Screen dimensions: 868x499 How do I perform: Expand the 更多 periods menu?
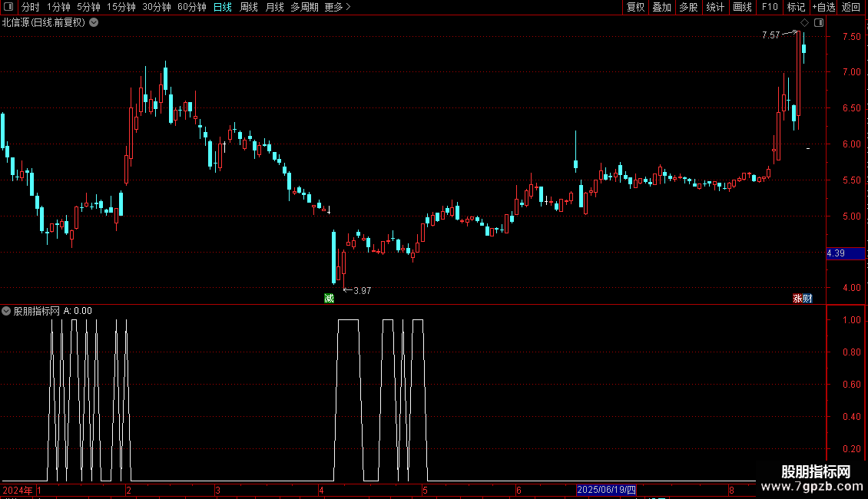click(x=338, y=7)
